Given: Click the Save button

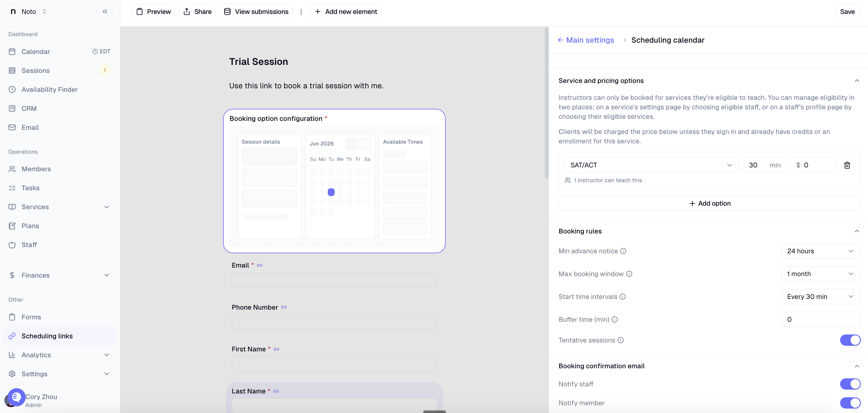Looking at the screenshot, I should 847,12.
